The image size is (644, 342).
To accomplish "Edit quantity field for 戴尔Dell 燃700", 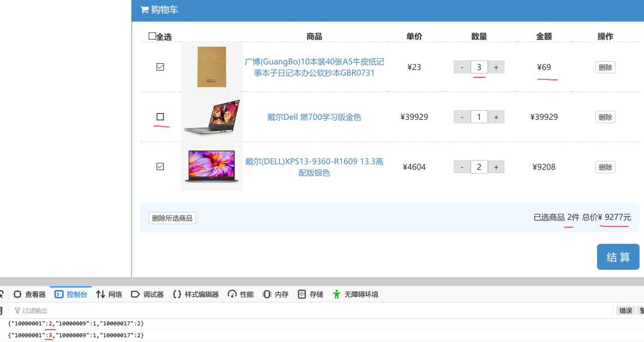I will pos(479,117).
